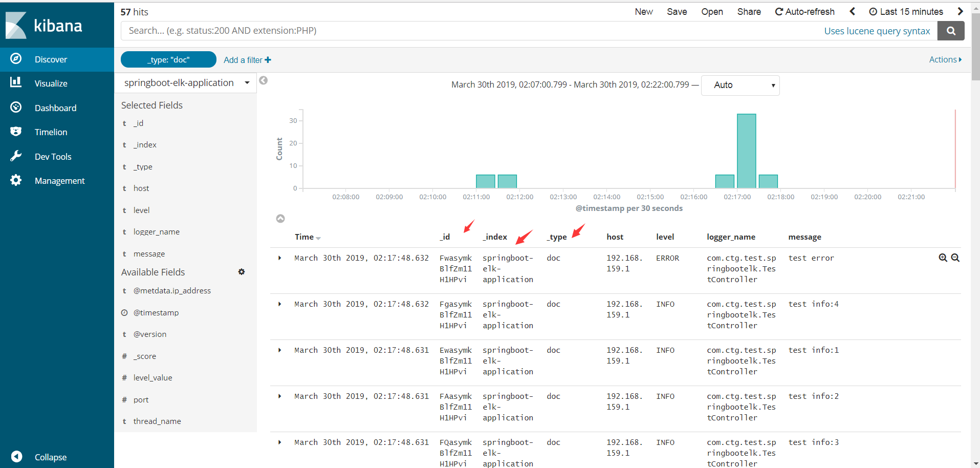Filter for value zoom-in icon on first row
This screenshot has width=980, height=468.
tap(943, 258)
